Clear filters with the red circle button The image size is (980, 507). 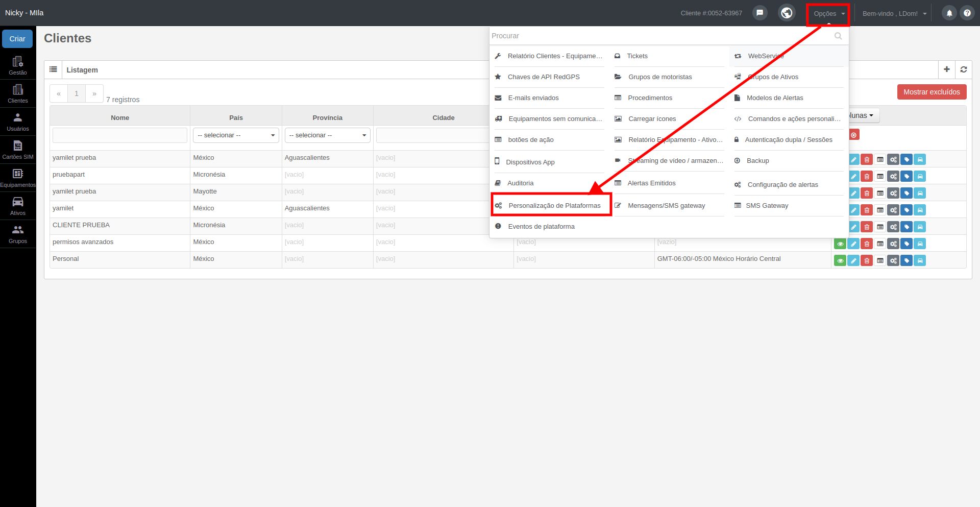(x=853, y=135)
